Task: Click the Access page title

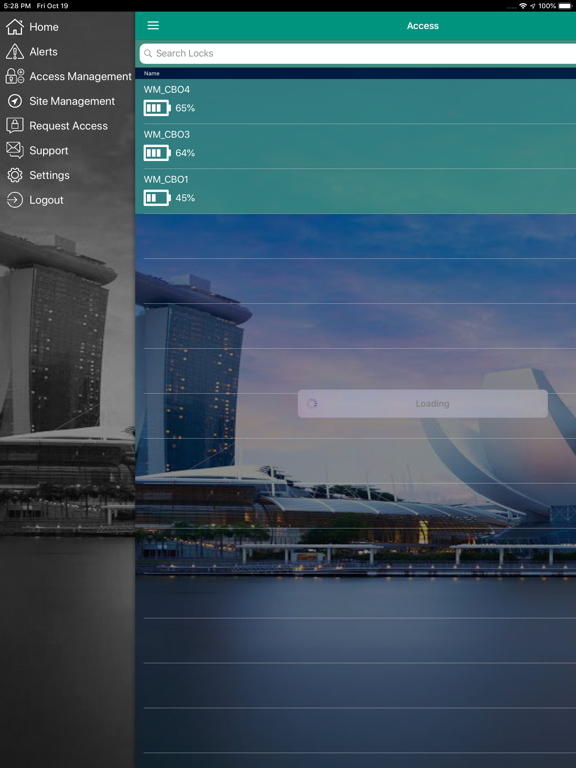Action: tap(423, 26)
